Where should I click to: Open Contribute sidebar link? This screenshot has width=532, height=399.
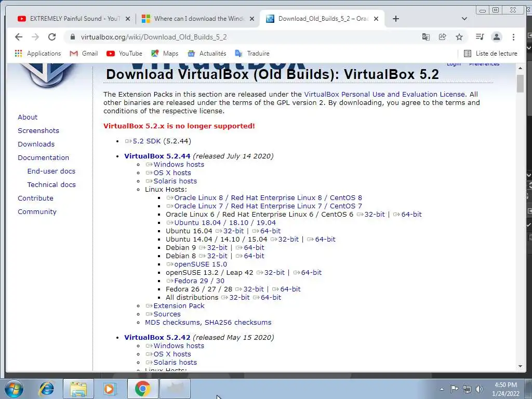(x=36, y=198)
